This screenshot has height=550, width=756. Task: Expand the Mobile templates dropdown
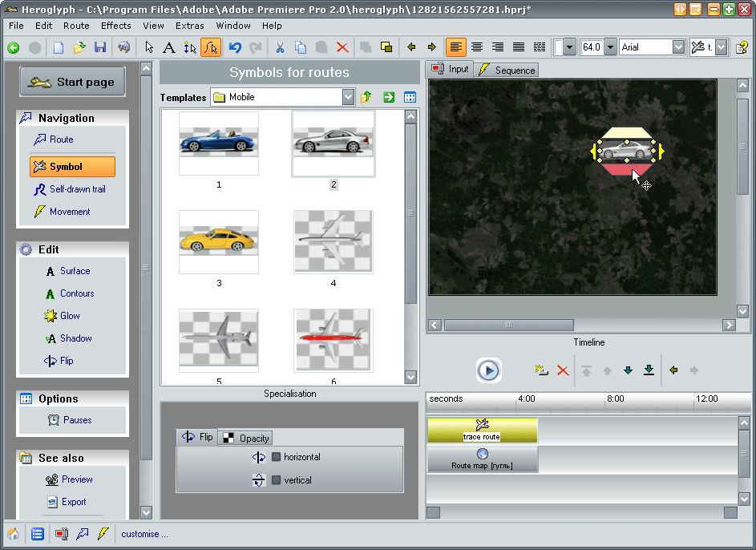(348, 97)
